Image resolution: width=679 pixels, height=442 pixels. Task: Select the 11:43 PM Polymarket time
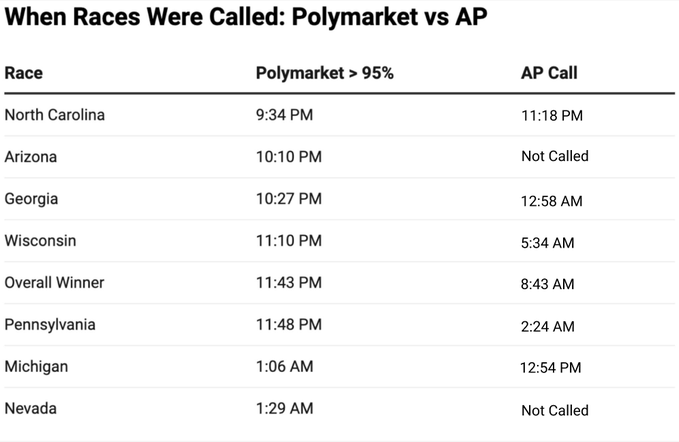click(x=288, y=283)
